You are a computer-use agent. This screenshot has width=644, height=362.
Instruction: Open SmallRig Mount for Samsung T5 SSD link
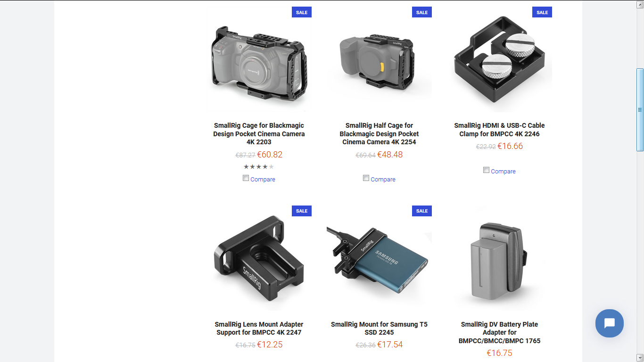379,329
